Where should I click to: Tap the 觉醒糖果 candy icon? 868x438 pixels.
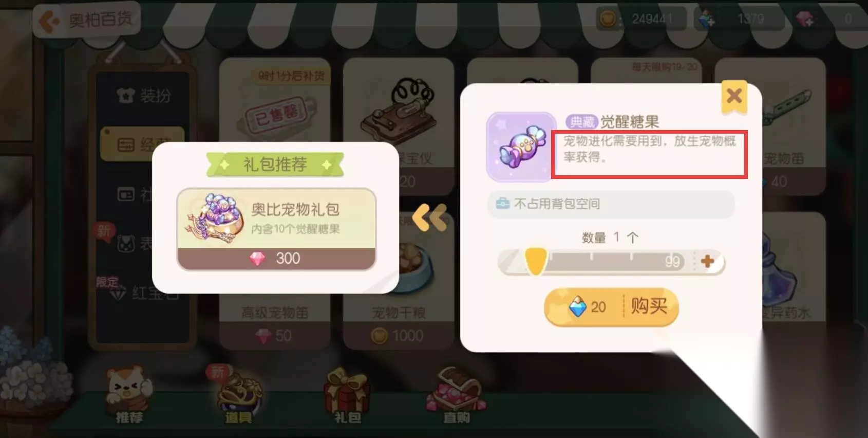coord(521,147)
